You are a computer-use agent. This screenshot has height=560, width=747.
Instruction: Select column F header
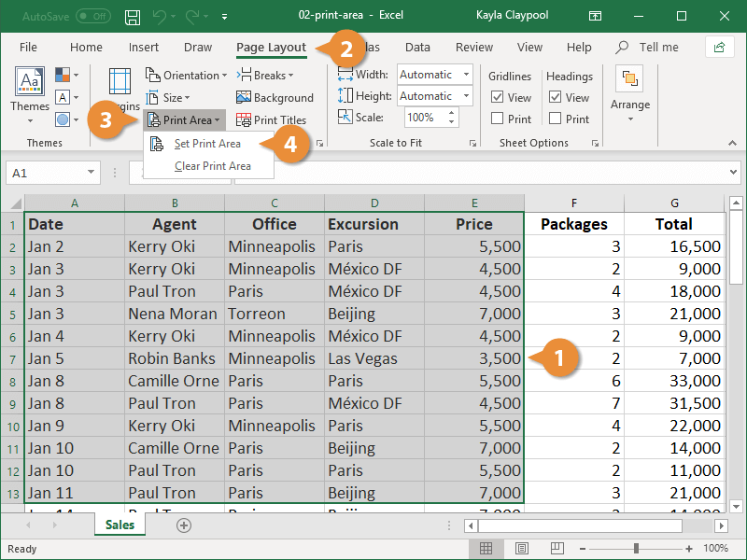(574, 203)
